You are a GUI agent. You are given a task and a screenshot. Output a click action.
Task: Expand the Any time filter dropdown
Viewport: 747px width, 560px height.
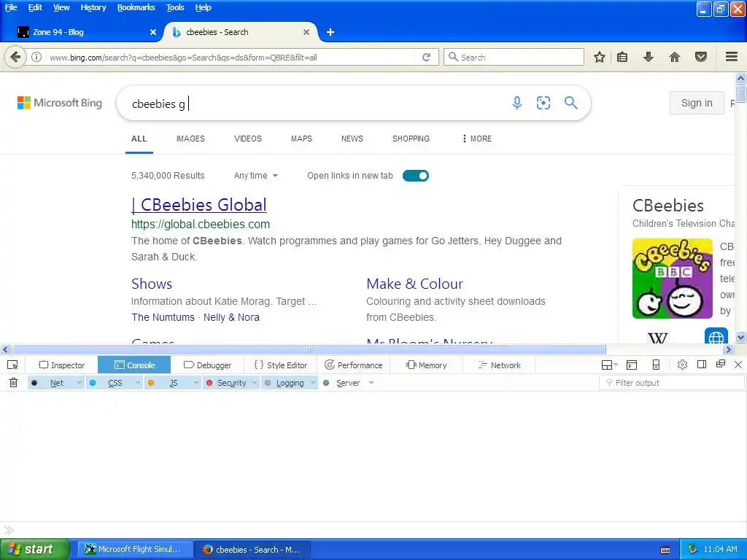[x=256, y=176]
